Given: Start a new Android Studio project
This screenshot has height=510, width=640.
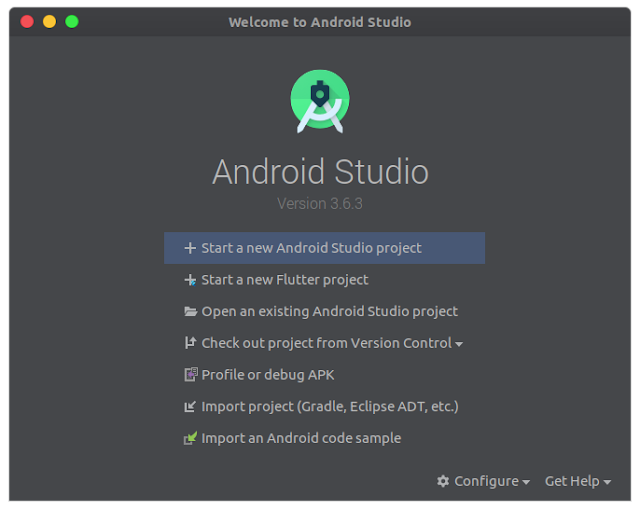Looking at the screenshot, I should pyautogui.click(x=324, y=248).
